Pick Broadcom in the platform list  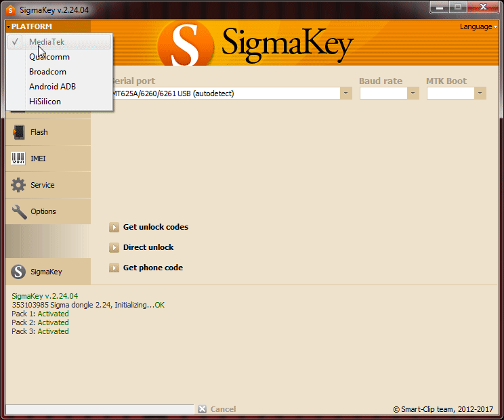pyautogui.click(x=47, y=72)
